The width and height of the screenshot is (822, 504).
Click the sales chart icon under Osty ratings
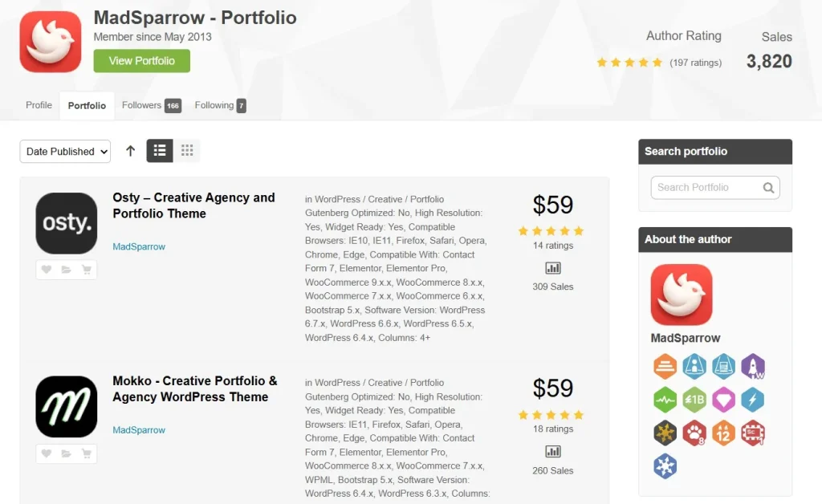point(552,268)
